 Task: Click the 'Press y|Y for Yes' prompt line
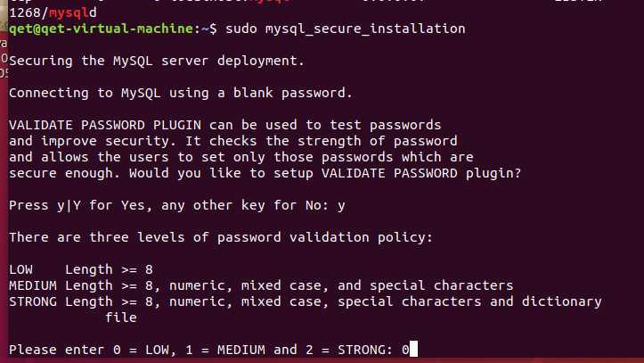(169, 205)
